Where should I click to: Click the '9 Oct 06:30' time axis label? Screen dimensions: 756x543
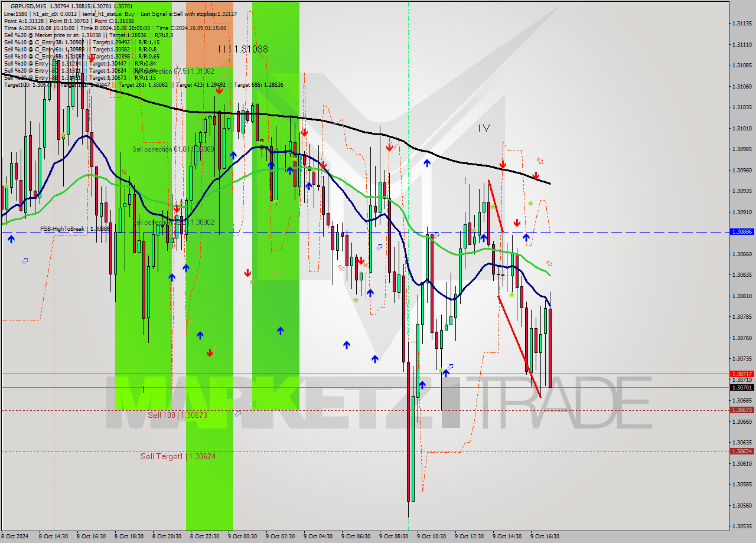point(356,537)
